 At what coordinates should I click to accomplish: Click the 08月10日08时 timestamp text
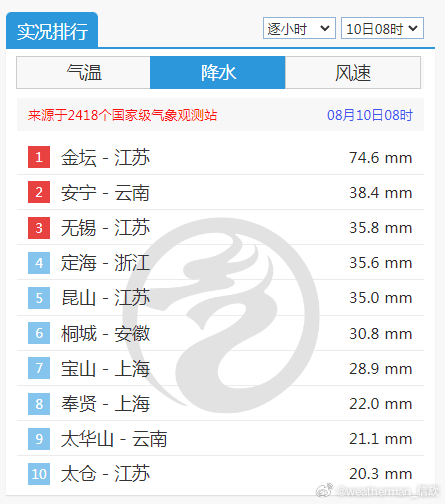point(370,115)
